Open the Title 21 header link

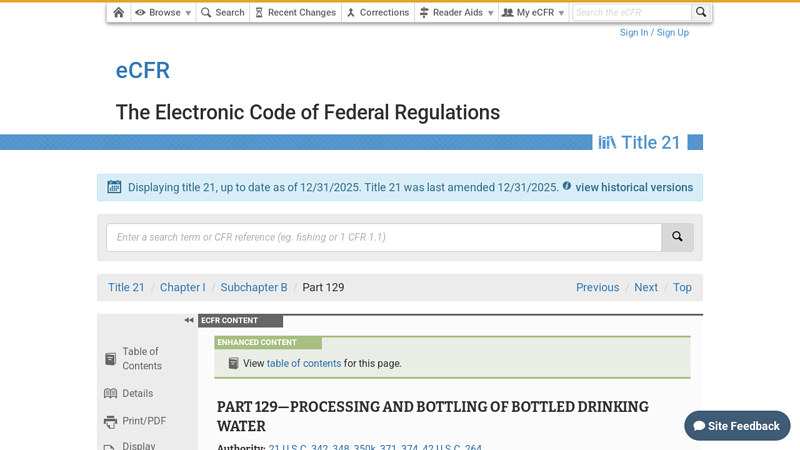click(651, 142)
